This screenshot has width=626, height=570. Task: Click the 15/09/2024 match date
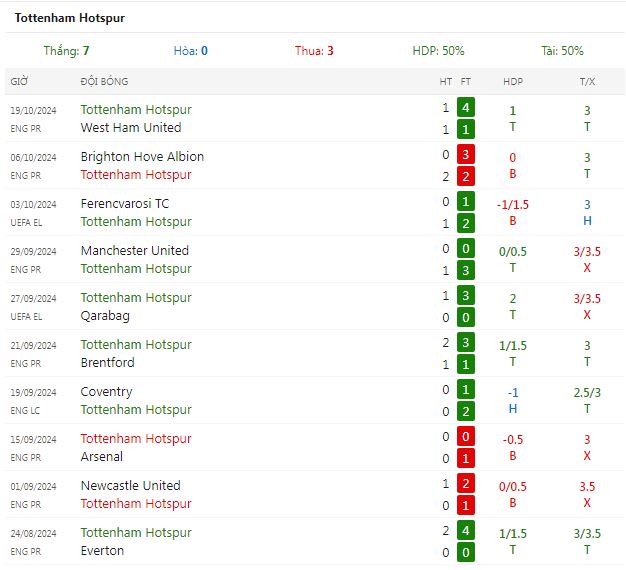[x=34, y=440]
